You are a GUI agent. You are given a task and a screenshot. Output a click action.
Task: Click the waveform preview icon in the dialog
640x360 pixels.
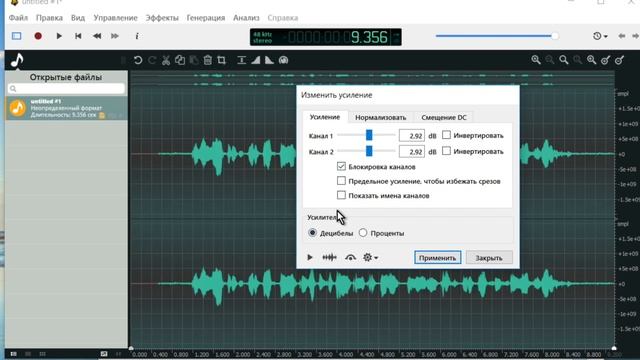(x=329, y=257)
